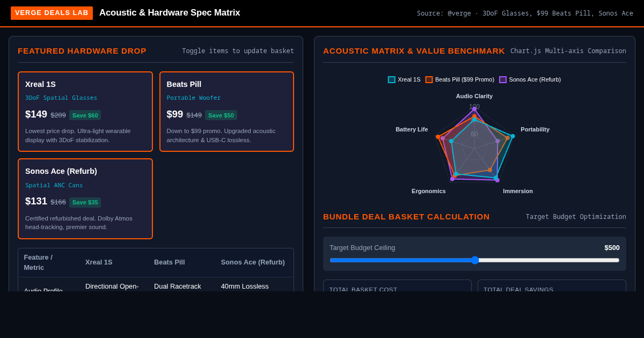Screen dimensions: 644x338
Task: Click the Portability radar axis label
Action: [535, 129]
